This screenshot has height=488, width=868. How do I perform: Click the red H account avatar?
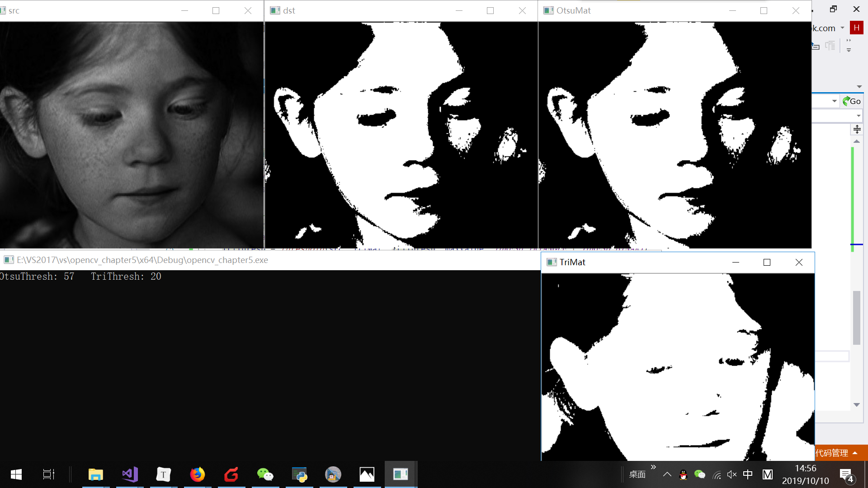tap(856, 28)
